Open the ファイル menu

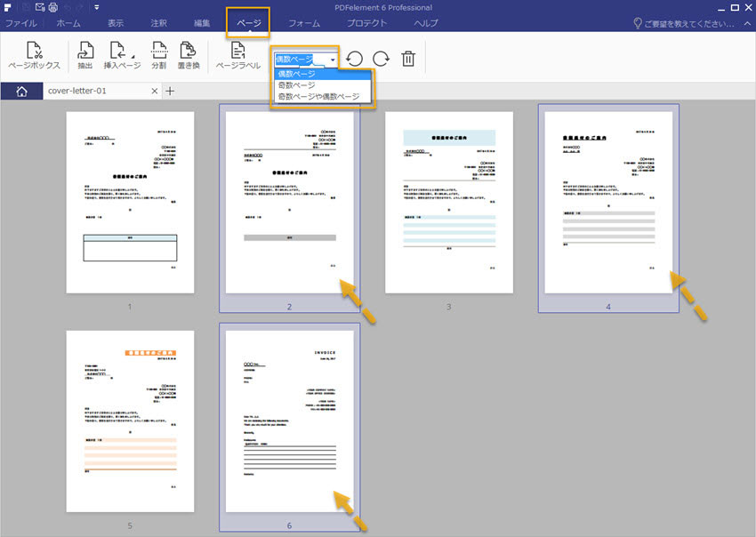tap(20, 23)
